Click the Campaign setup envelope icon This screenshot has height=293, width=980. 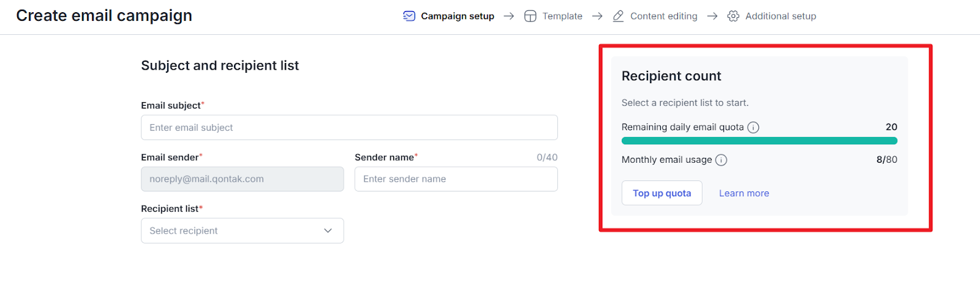pos(409,16)
